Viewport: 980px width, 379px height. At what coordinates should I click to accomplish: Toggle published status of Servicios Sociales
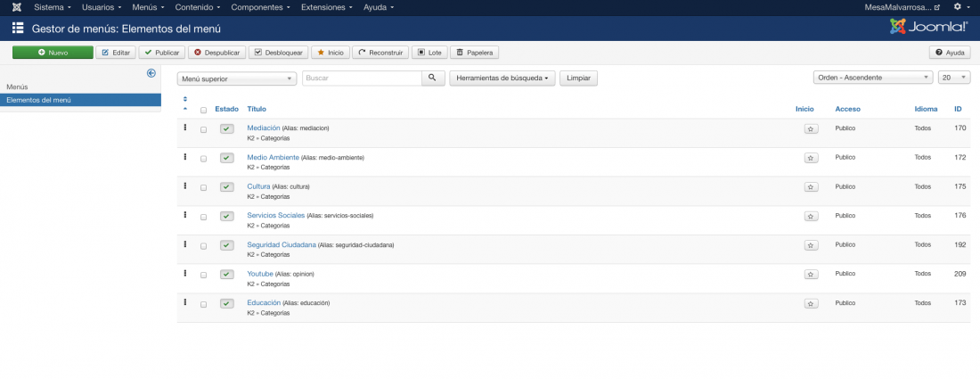coord(227,217)
